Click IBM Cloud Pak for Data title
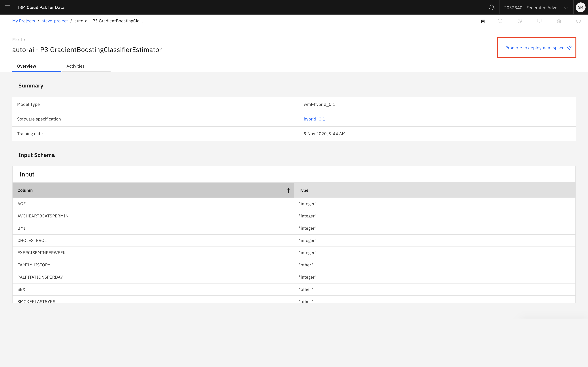Viewport: 588px width, 367px height. click(x=41, y=7)
